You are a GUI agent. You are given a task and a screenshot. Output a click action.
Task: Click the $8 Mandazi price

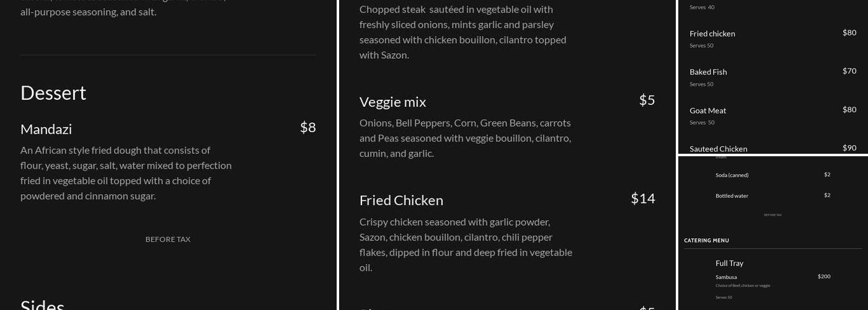click(308, 127)
